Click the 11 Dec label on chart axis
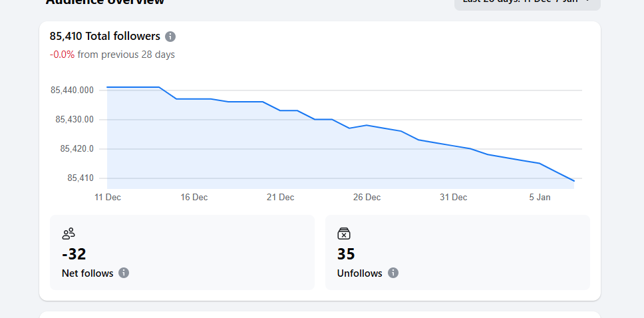 tap(107, 198)
